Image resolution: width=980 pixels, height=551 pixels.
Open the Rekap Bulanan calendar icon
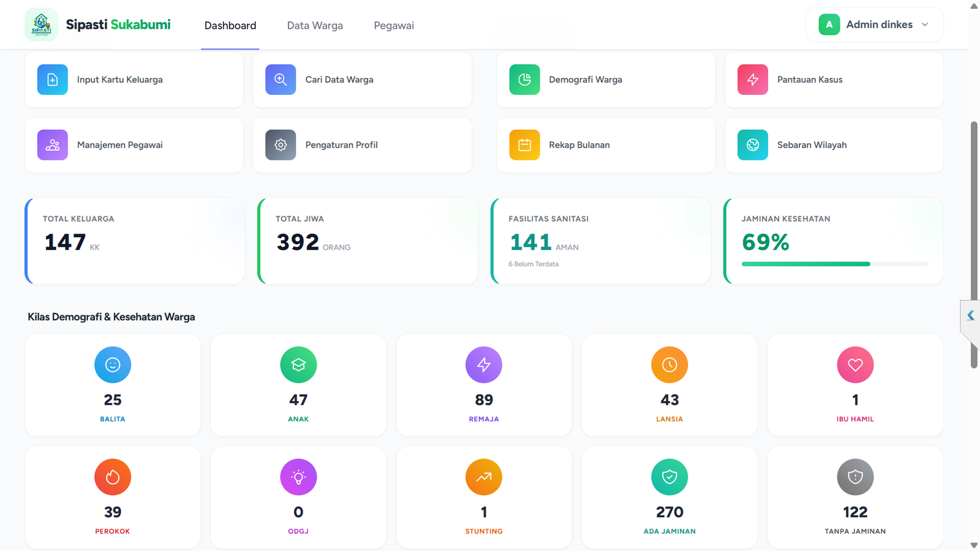[524, 145]
